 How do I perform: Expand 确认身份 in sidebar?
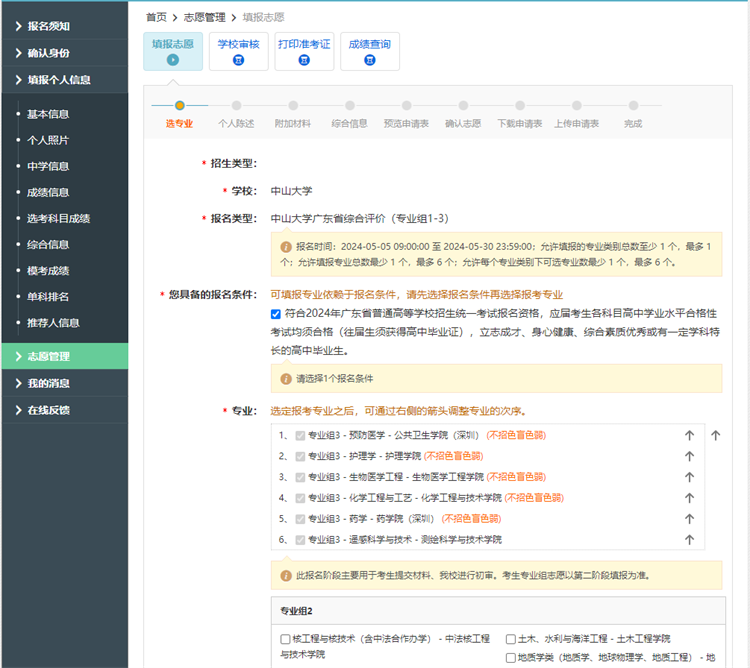pyautogui.click(x=65, y=53)
